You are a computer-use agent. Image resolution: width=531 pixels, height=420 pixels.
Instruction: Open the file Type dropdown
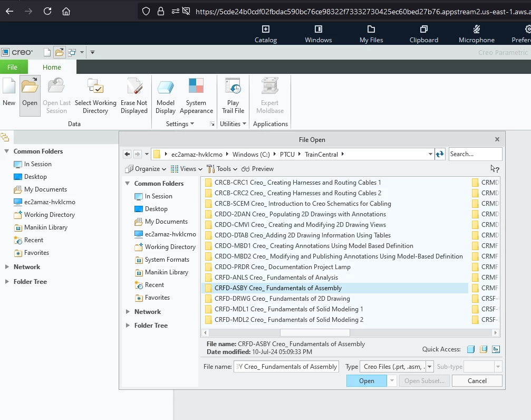point(429,366)
